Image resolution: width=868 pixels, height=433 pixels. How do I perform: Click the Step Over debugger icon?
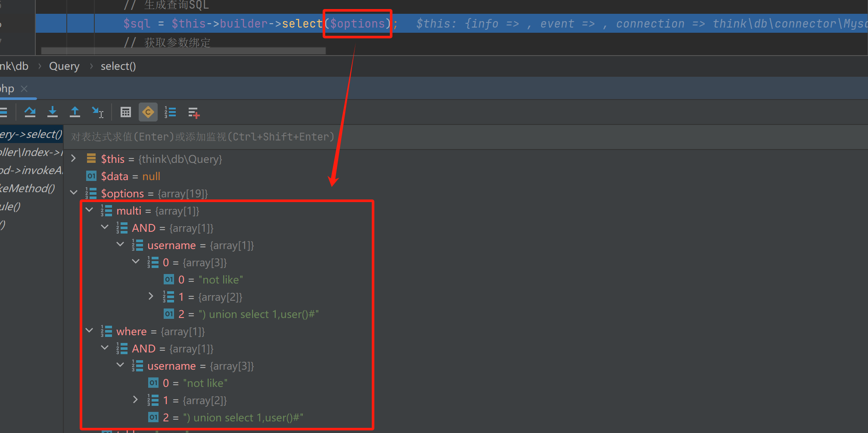pos(30,112)
